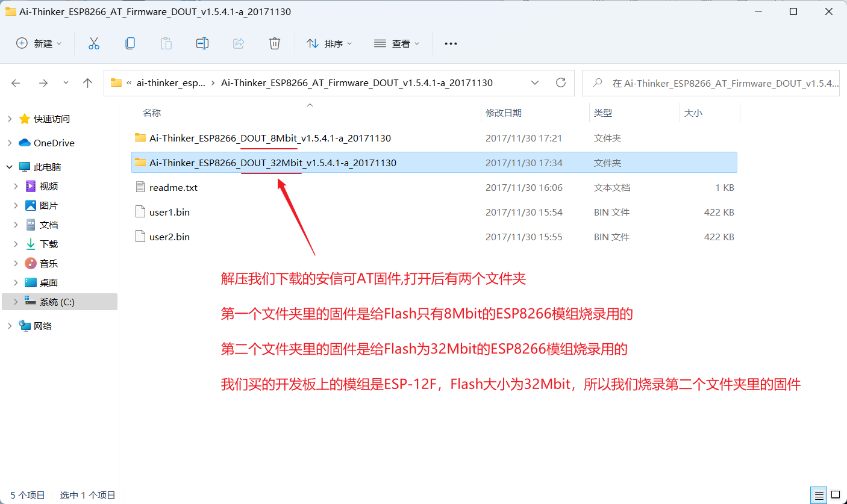Click the Rename icon in toolbar

point(202,43)
